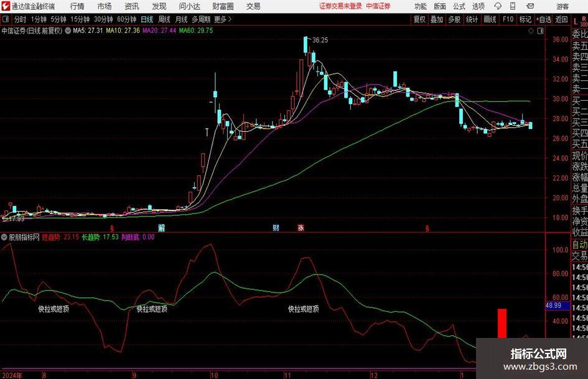Image resolution: width=588 pixels, height=379 pixels.
Task: Click the 多股 multi-stock button
Action: (454, 19)
